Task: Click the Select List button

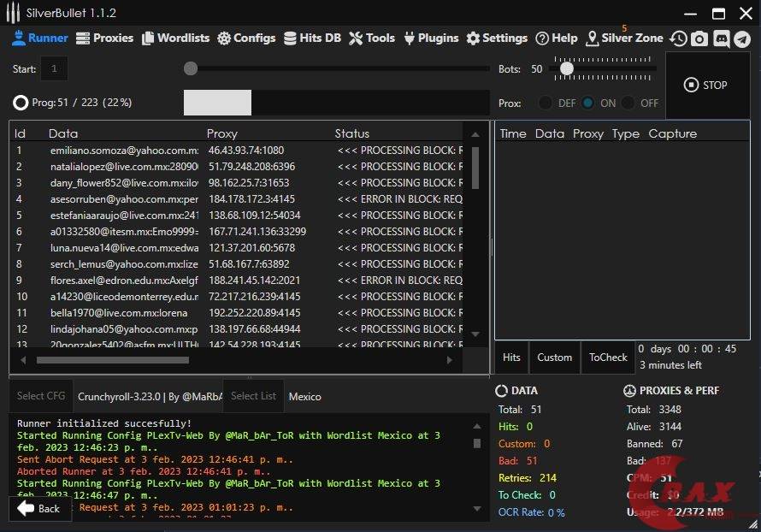Action: pos(253,396)
